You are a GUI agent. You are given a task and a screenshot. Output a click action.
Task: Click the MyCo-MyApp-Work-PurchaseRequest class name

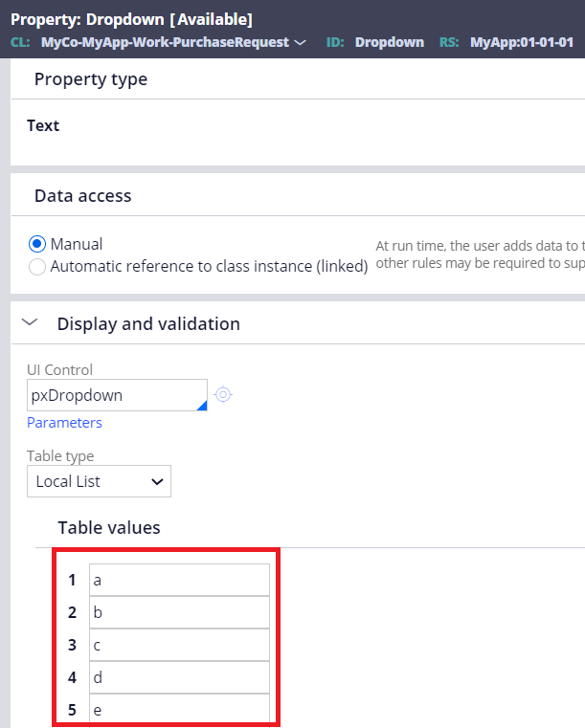[165, 42]
